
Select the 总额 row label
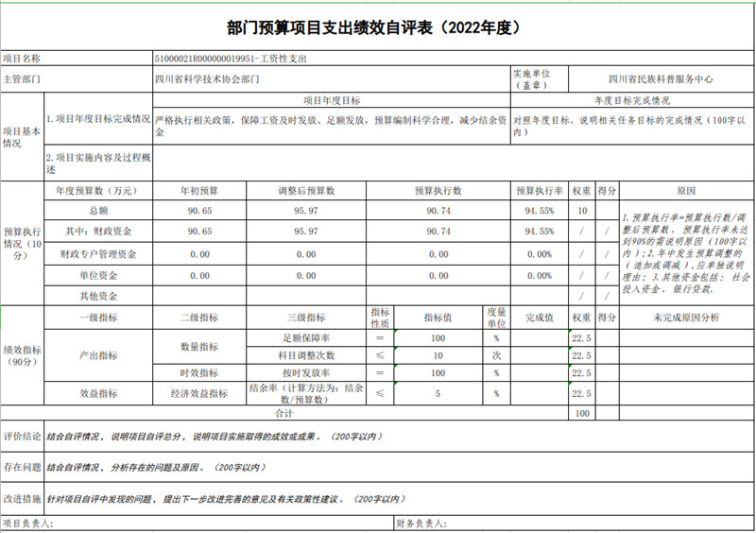(x=98, y=211)
